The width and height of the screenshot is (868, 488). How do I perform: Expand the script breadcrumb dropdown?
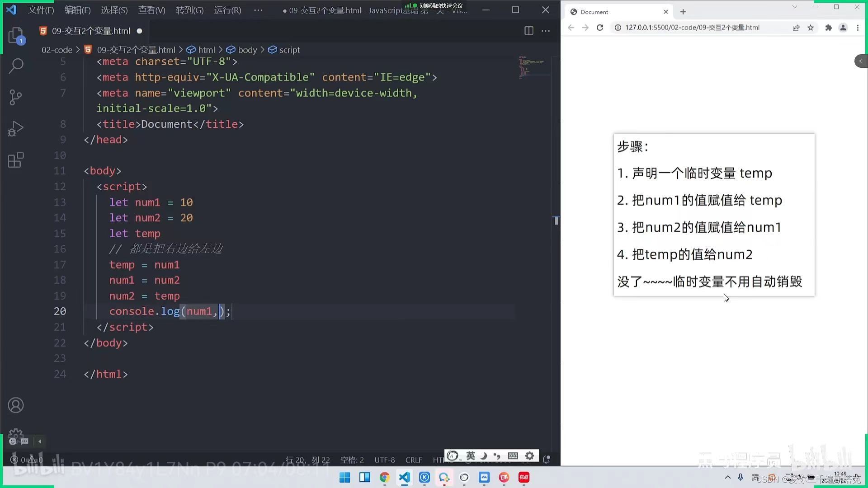click(289, 50)
